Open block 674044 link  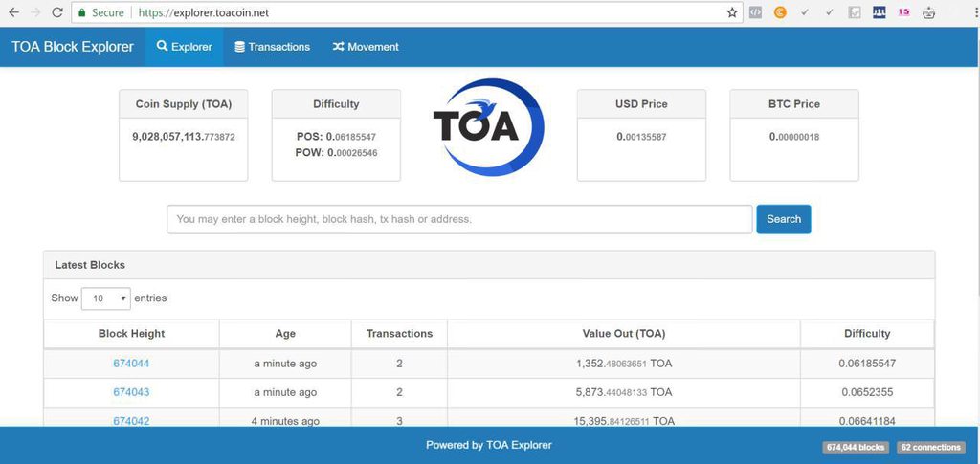point(131,364)
